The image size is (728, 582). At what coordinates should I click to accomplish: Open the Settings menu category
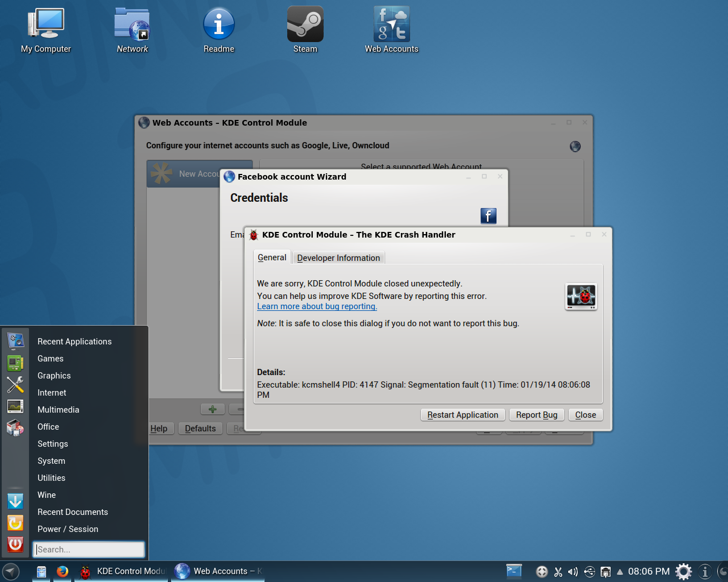pos(53,444)
